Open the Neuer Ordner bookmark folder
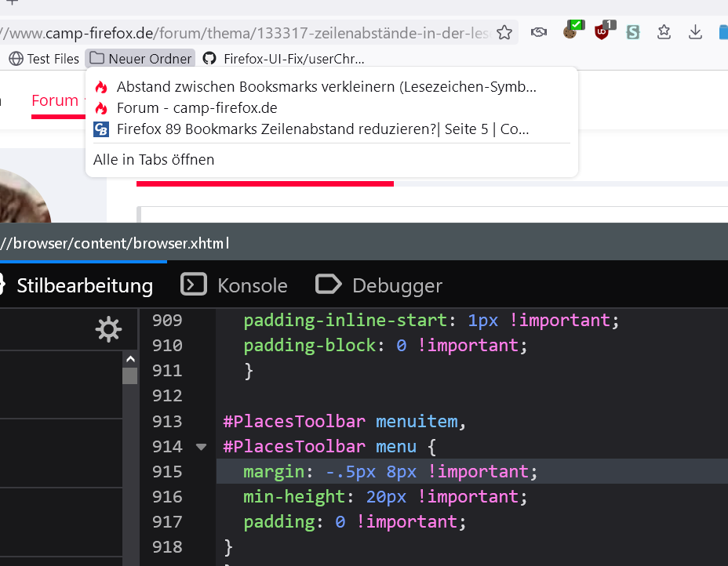The height and width of the screenshot is (566, 728). point(140,59)
